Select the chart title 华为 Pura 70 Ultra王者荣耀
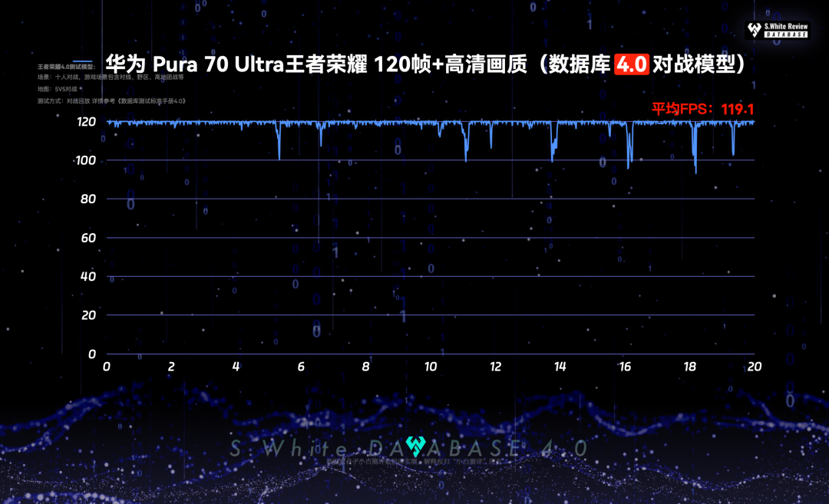 (x=236, y=64)
